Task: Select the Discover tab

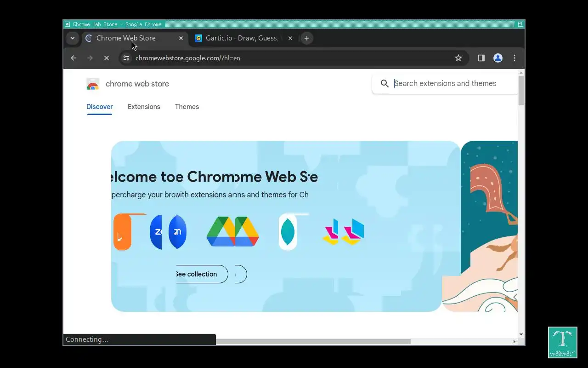Action: point(100,107)
